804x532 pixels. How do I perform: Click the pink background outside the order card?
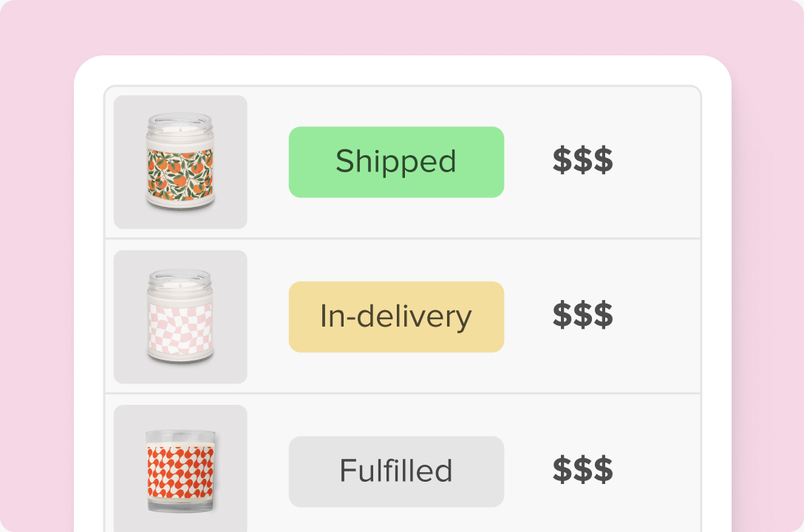click(x=37, y=266)
